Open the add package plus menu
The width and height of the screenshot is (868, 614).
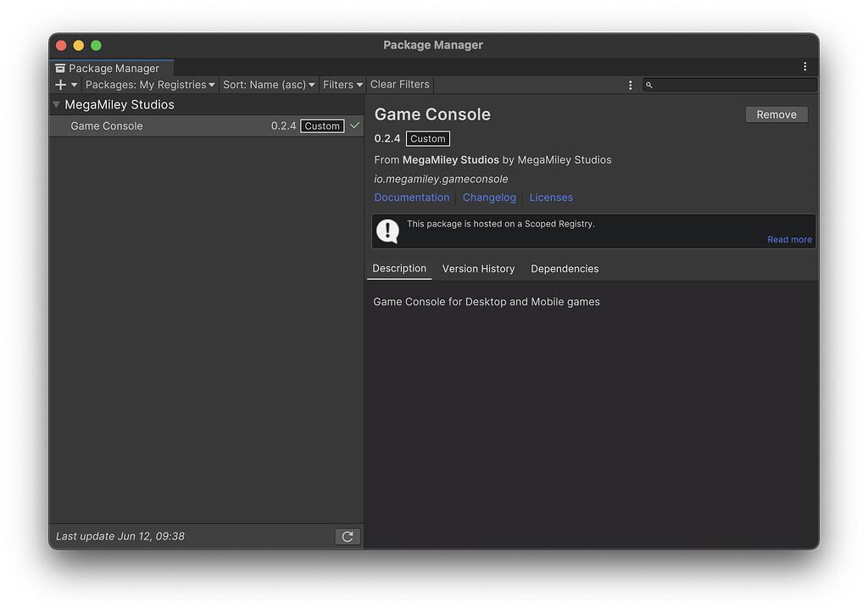60,84
